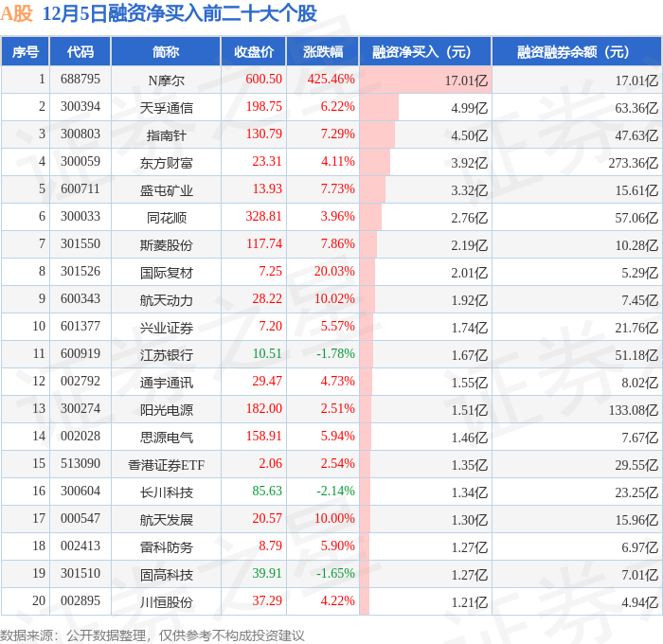
Task: Select stock name 航天动力
Action: tap(166, 300)
